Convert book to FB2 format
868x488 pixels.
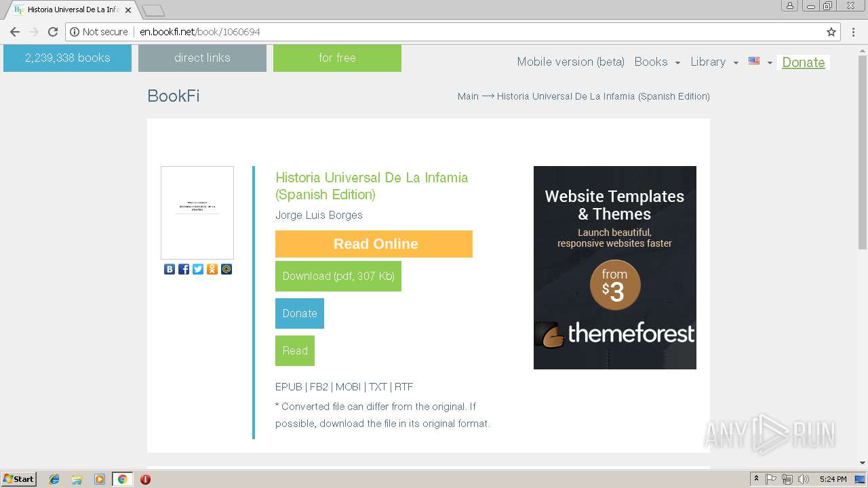pyautogui.click(x=319, y=387)
